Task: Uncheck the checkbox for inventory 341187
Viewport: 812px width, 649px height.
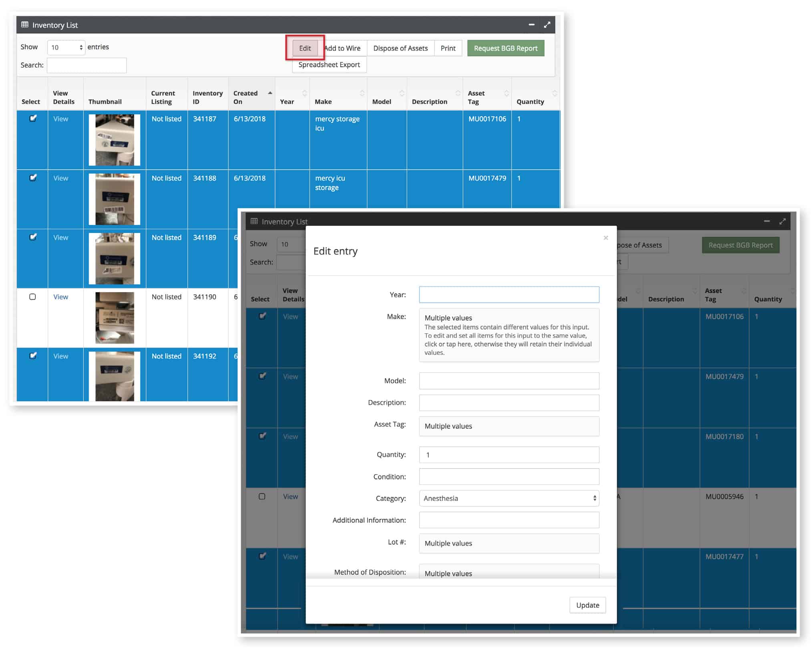Action: pyautogui.click(x=33, y=118)
